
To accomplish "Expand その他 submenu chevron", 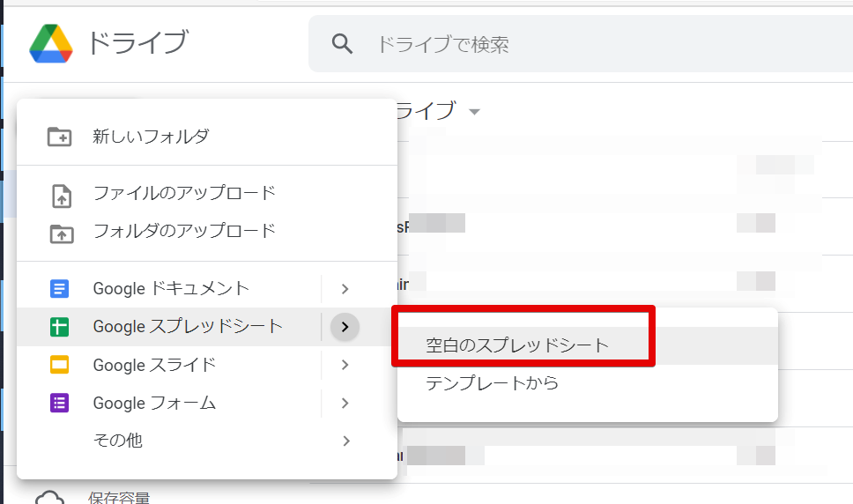I will pyautogui.click(x=346, y=441).
